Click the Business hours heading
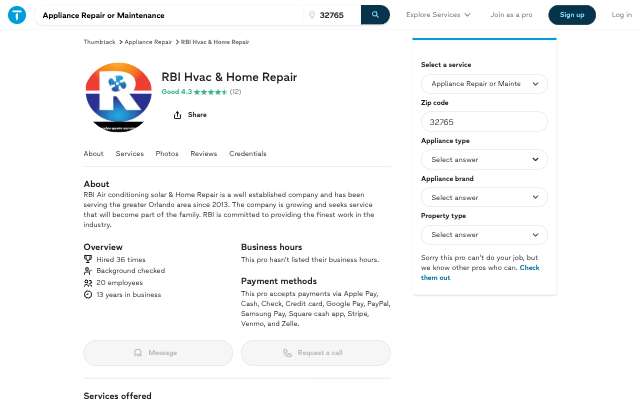The width and height of the screenshot is (640, 400). click(x=271, y=247)
